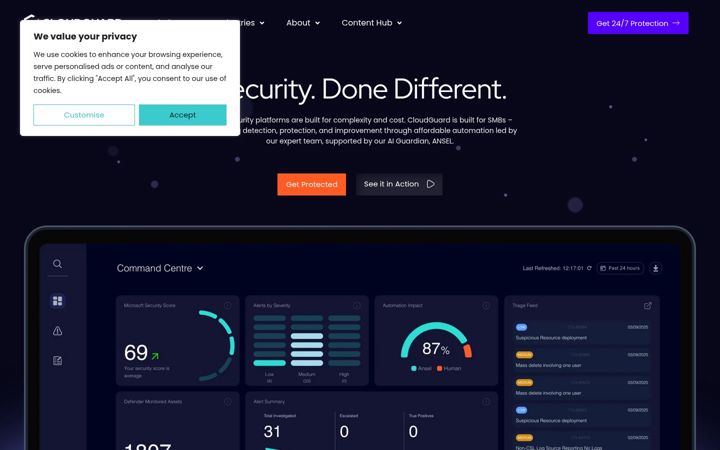
Task: Click the teal Ansel legend swatch
Action: [x=414, y=368]
